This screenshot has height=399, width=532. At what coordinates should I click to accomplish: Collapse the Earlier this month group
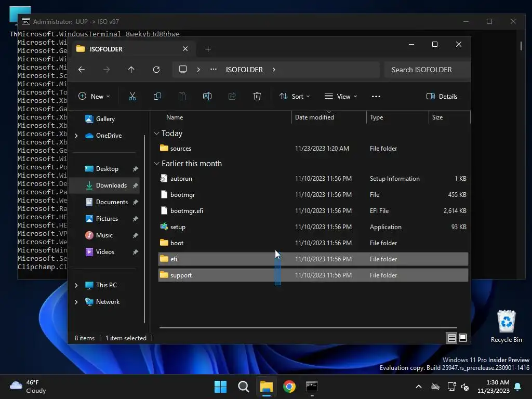tap(156, 164)
